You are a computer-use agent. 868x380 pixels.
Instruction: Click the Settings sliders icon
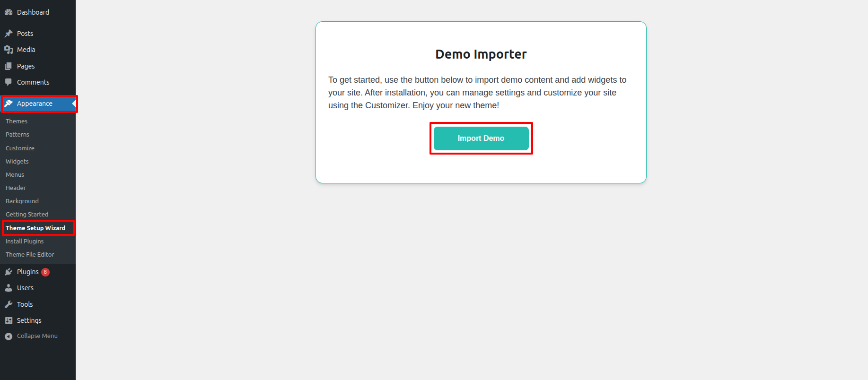point(9,320)
